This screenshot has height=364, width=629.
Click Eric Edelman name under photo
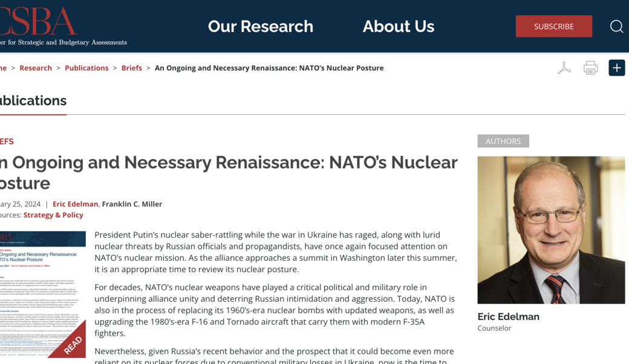coord(508,316)
